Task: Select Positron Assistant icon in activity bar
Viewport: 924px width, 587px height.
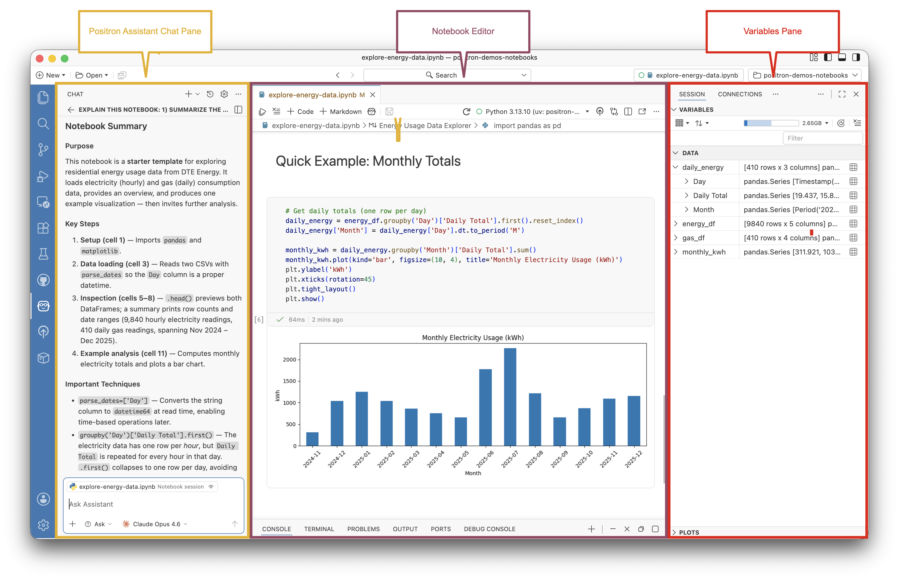Action: click(43, 306)
